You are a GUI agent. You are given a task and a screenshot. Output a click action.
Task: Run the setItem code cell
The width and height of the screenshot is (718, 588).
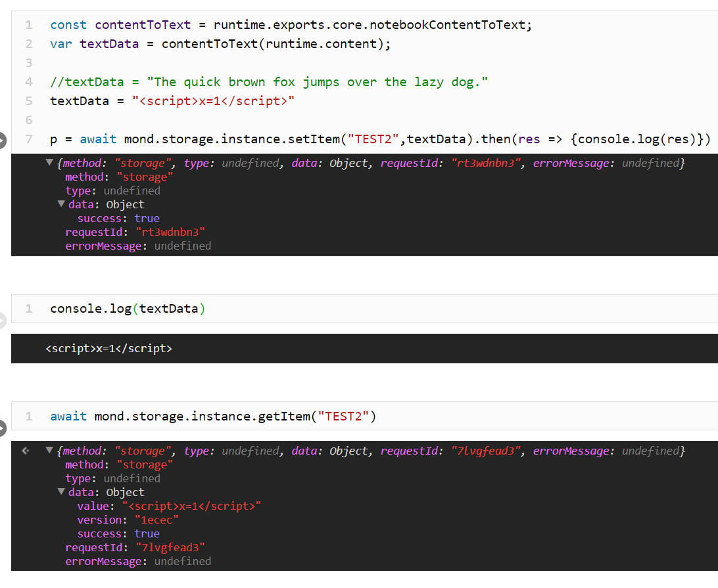pos(2,140)
